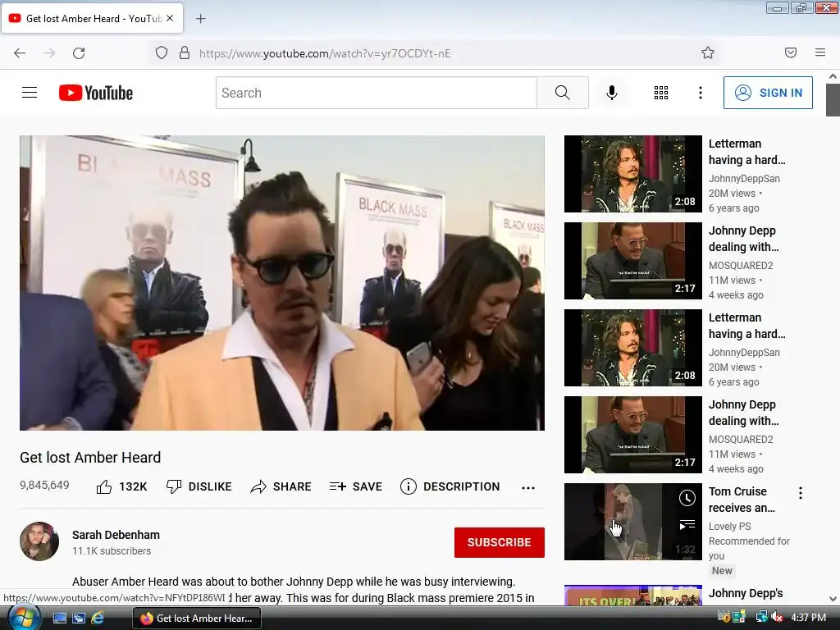Open first Letterman video thumbnail (2:08)
This screenshot has width=840, height=630.
(x=632, y=174)
